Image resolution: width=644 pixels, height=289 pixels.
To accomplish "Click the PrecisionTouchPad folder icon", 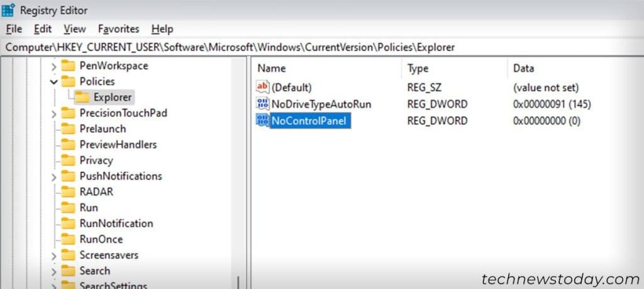I will pos(68,113).
